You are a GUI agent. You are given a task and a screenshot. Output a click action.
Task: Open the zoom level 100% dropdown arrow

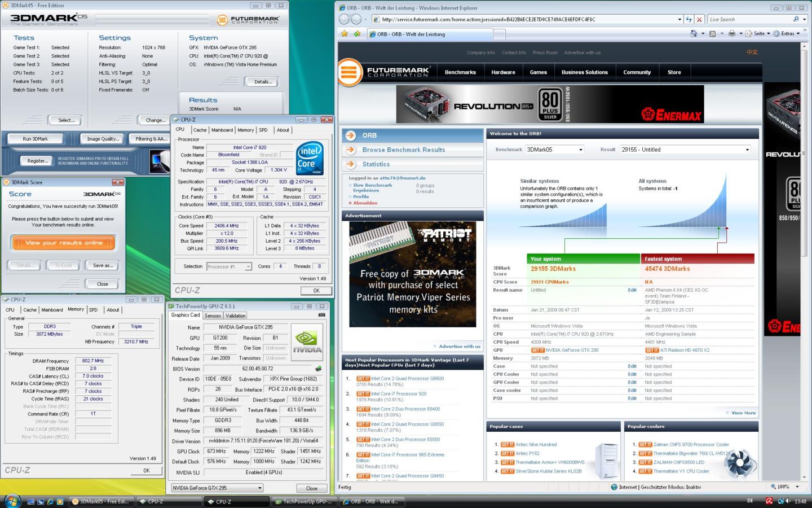[797, 487]
